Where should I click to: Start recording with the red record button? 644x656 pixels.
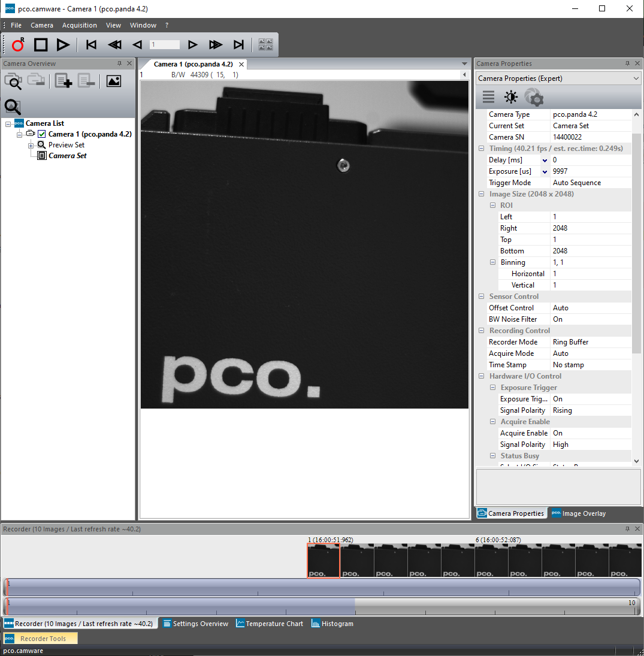pos(17,44)
